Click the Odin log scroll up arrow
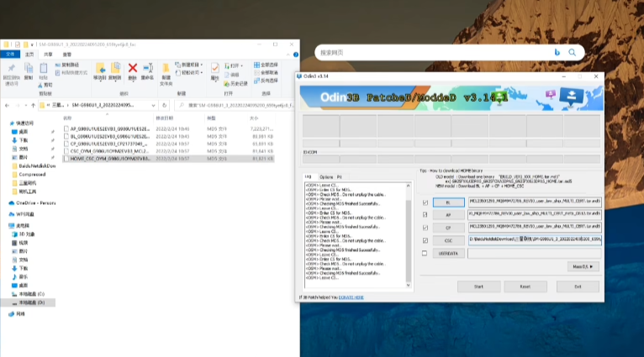Screen dimensions: 644x357 (x=409, y=186)
